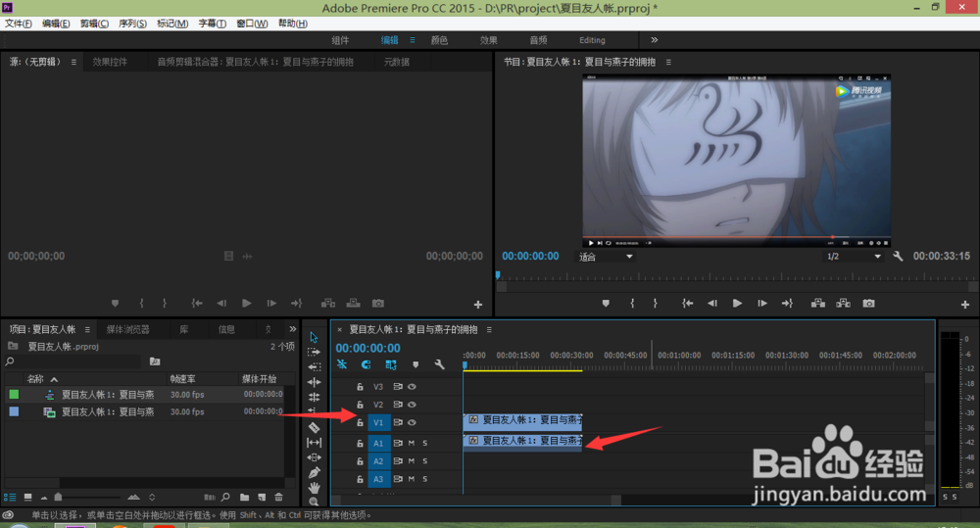Select the Hand tool

pos(314,488)
